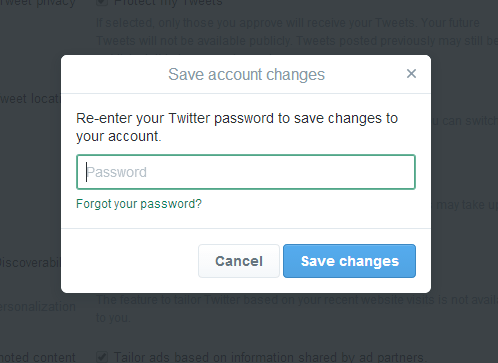The width and height of the screenshot is (498, 363).
Task: Click the dimmed Tweet privacy label
Action: (38, 3)
